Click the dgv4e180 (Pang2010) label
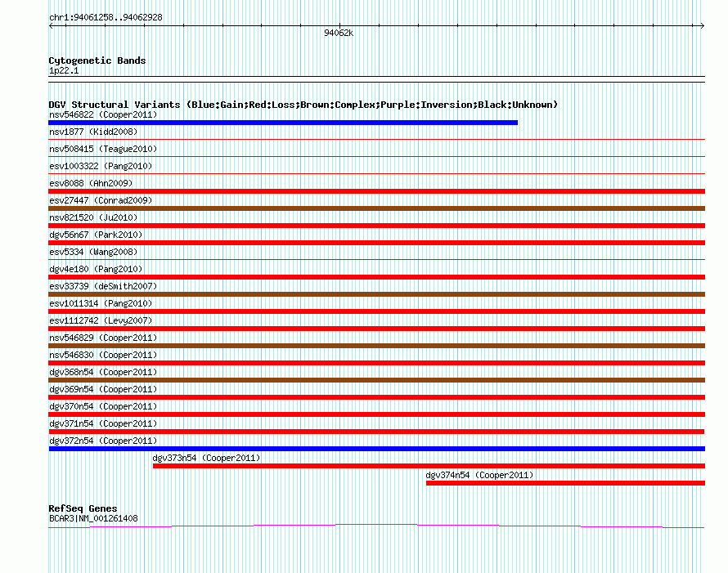This screenshot has width=728, height=573. click(x=96, y=269)
